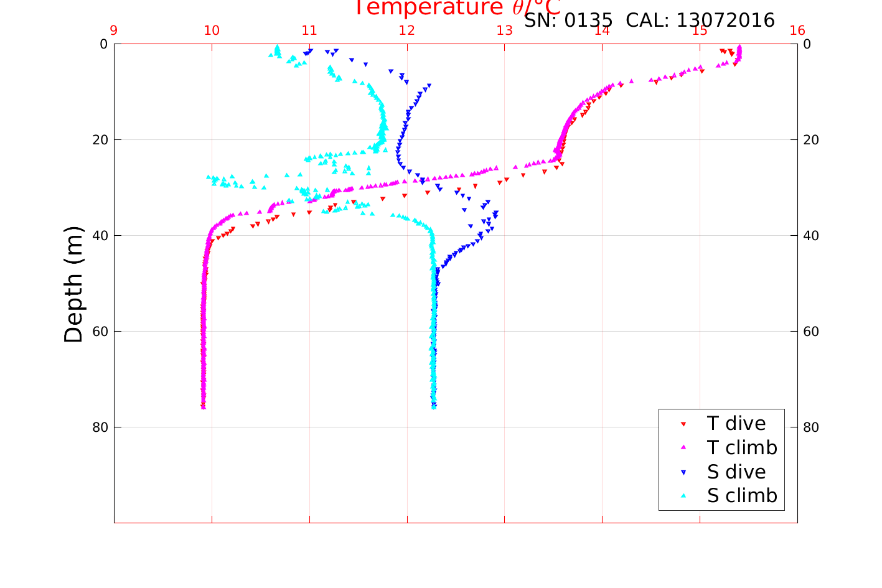Screen dimensions: 882x588
Task: Click depth tick 40 on left axis
Action: (100, 236)
